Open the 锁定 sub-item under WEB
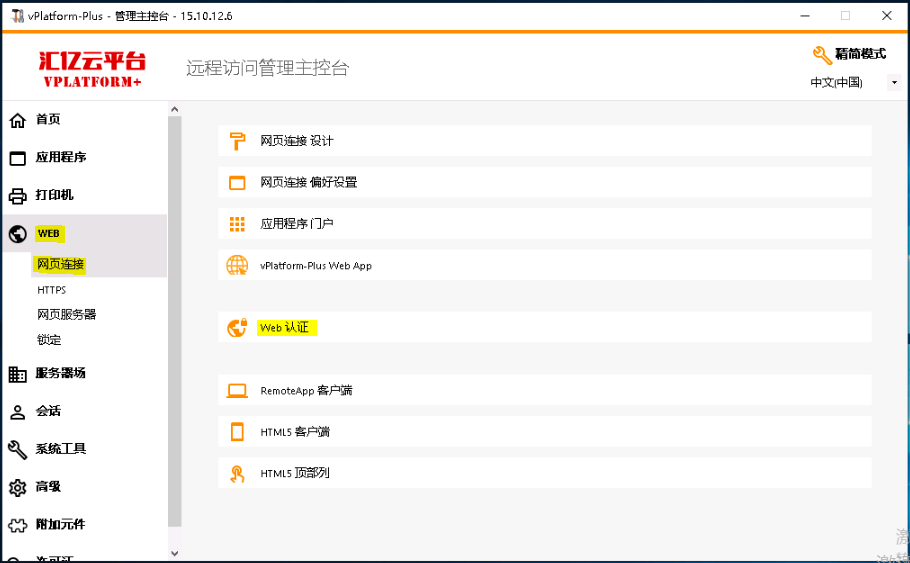This screenshot has width=910, height=563. click(49, 340)
